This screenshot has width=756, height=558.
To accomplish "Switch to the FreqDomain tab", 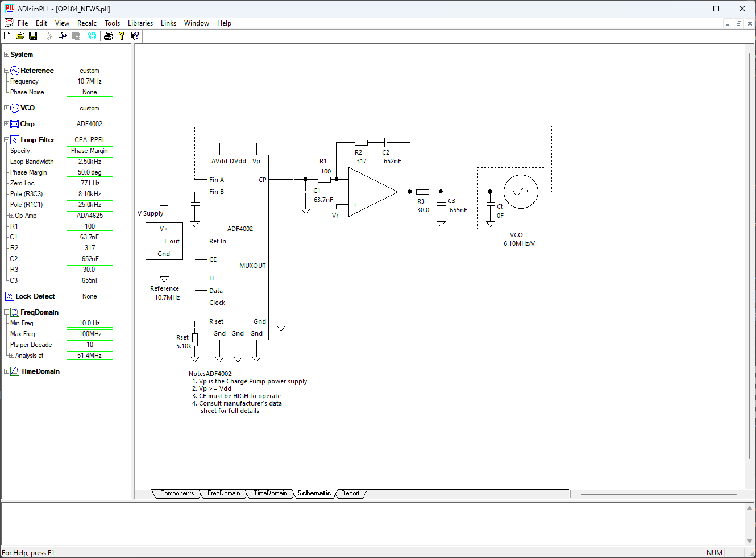I will click(223, 494).
